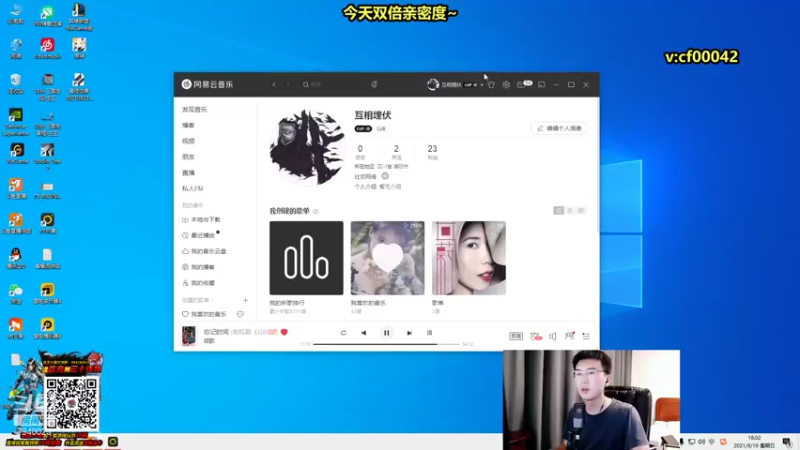Open the following count showing 2
The image size is (800, 450).
(396, 152)
